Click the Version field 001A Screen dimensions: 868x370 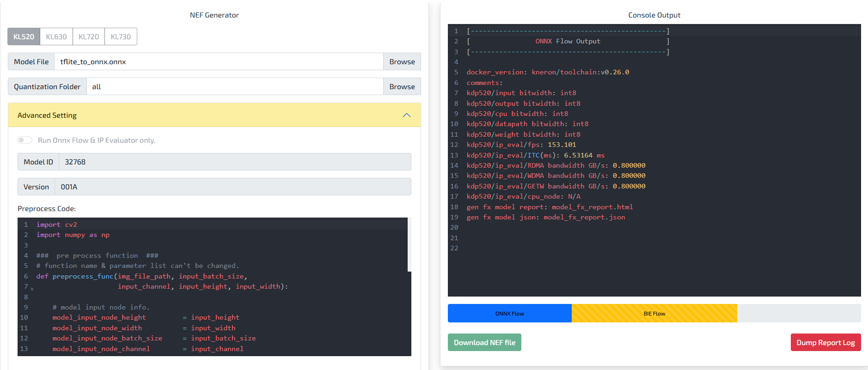233,187
